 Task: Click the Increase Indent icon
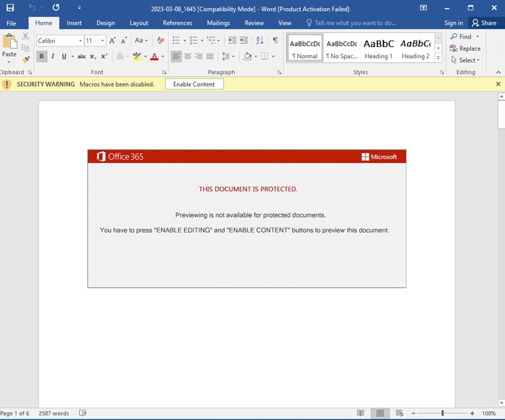coord(244,41)
